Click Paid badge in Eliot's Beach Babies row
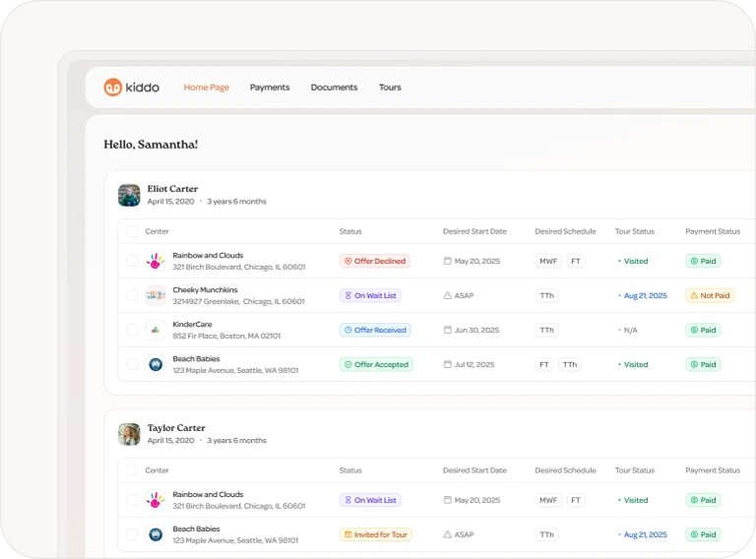 pos(703,364)
